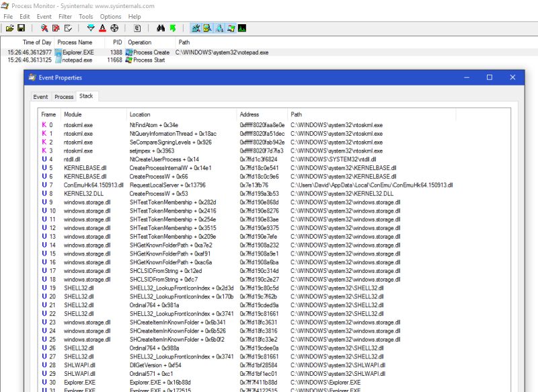Screen dimensions: 538x392
Task: Toggle event capture with the capture icon
Action: (44, 28)
